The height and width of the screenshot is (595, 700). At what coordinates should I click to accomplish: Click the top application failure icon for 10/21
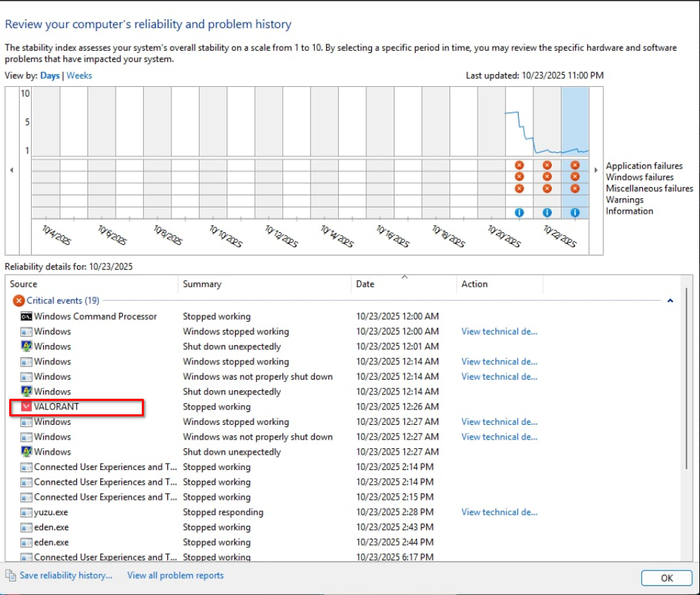pos(519,165)
